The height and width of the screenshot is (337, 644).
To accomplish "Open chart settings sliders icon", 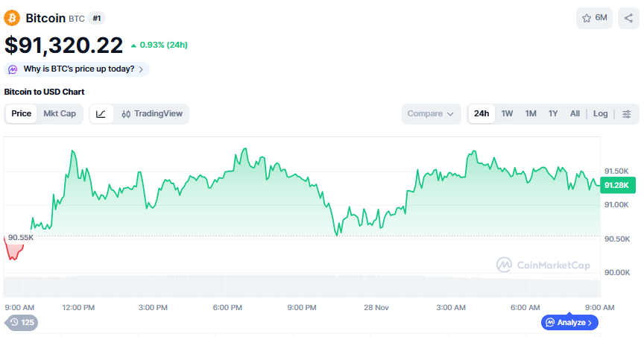I will [627, 114].
